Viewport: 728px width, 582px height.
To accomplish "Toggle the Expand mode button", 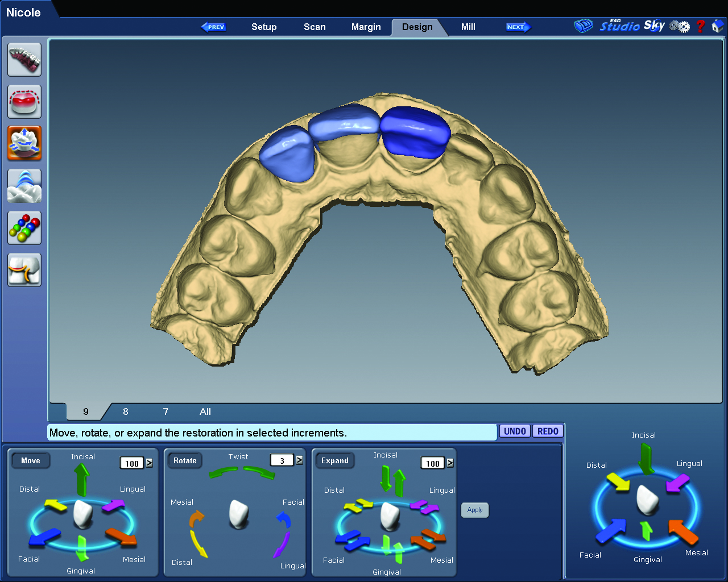I will (x=334, y=460).
